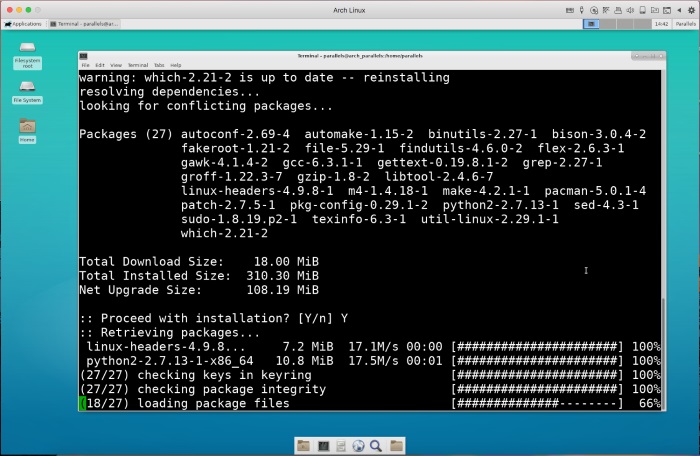Click the 'sudo-1.8.19.p2-1' package name
This screenshot has height=456, width=700.
tap(239, 219)
